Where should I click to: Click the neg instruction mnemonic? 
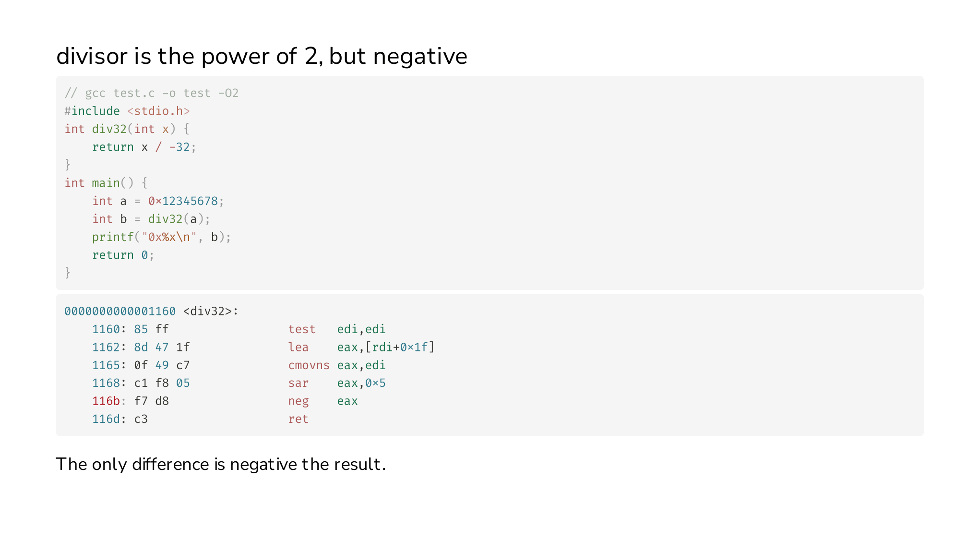click(299, 401)
